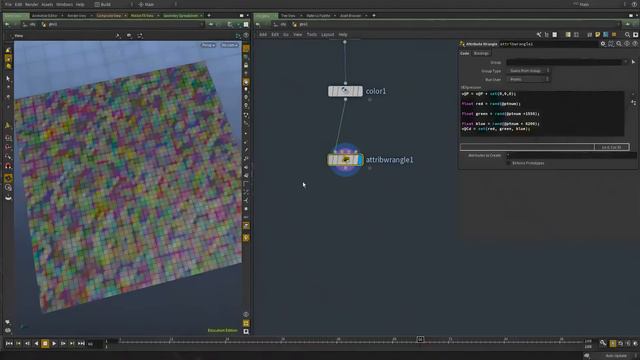Toggle real-time playback icon in timeline
This screenshot has width=640, height=360.
pyautogui.click(x=613, y=344)
